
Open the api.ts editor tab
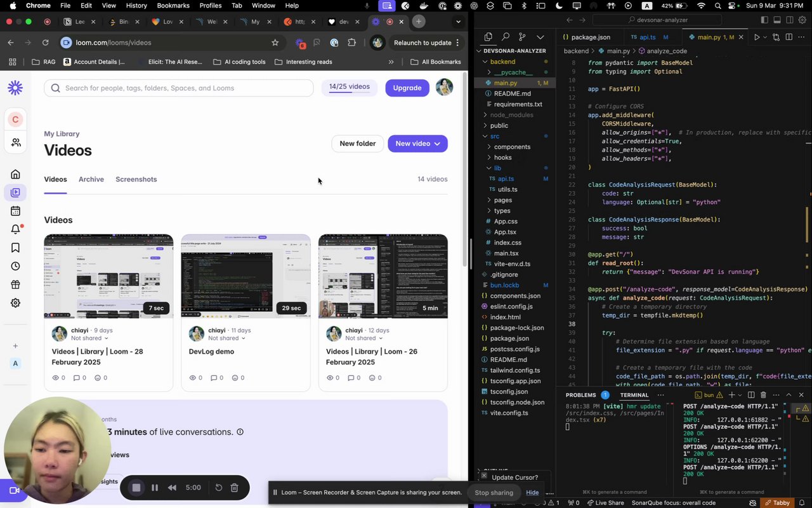click(648, 37)
